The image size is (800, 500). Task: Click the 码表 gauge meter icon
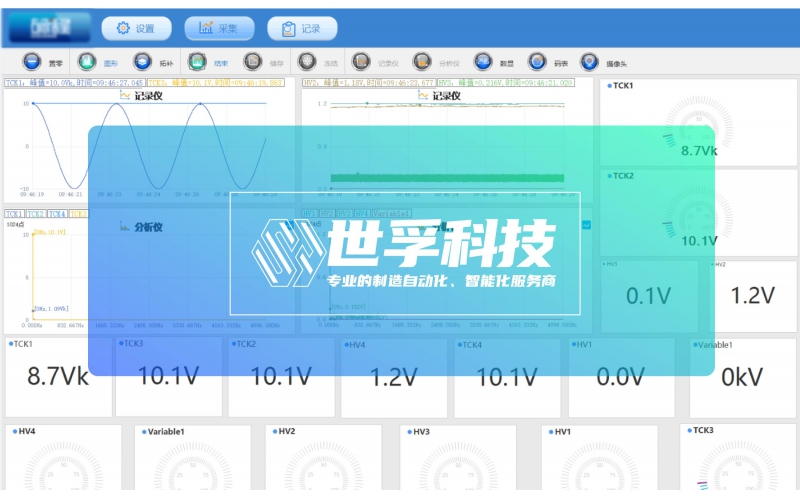click(x=537, y=61)
